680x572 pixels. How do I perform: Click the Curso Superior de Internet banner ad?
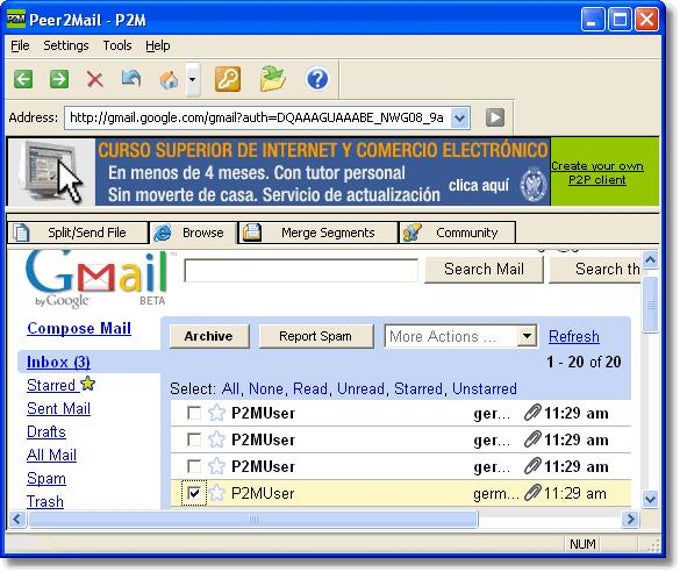[279, 172]
